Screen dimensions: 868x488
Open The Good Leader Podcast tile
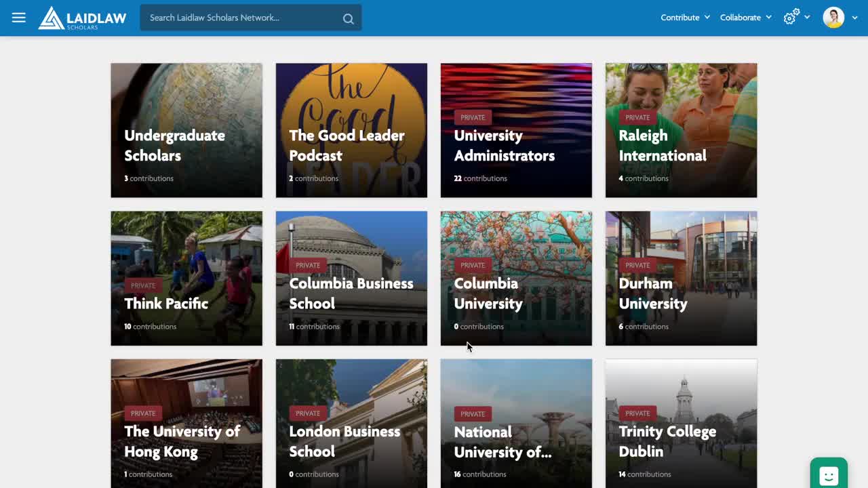[x=351, y=130]
